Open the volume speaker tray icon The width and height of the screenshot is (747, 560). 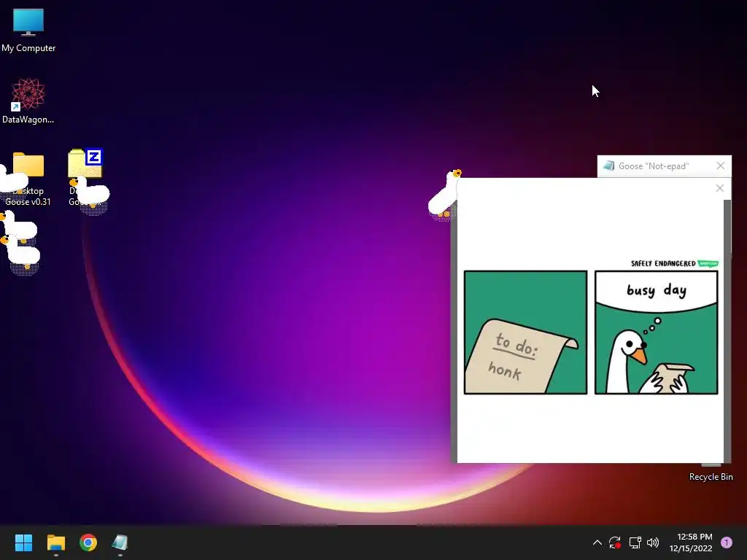point(653,542)
